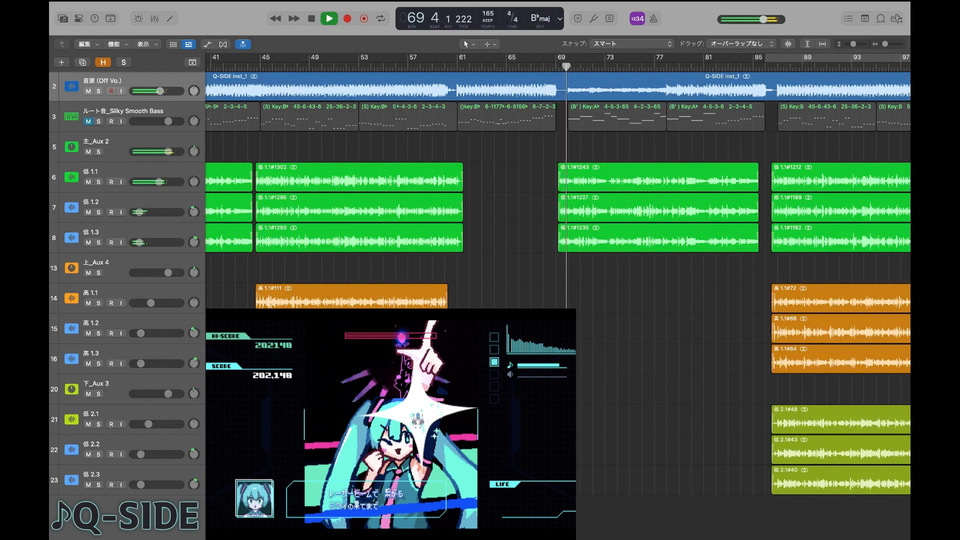Click bar 77 on the timeline ruler
This screenshot has width=960, height=540.
(659, 58)
